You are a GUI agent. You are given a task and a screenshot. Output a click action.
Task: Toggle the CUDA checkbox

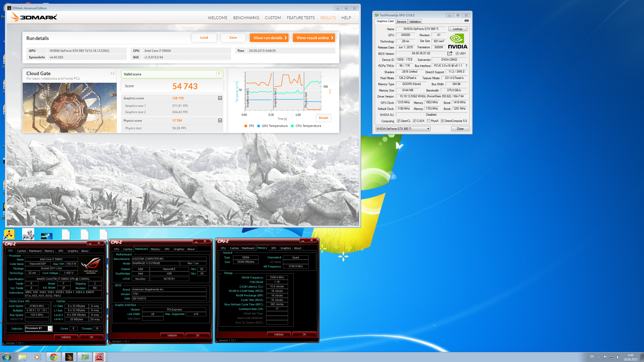click(x=414, y=121)
